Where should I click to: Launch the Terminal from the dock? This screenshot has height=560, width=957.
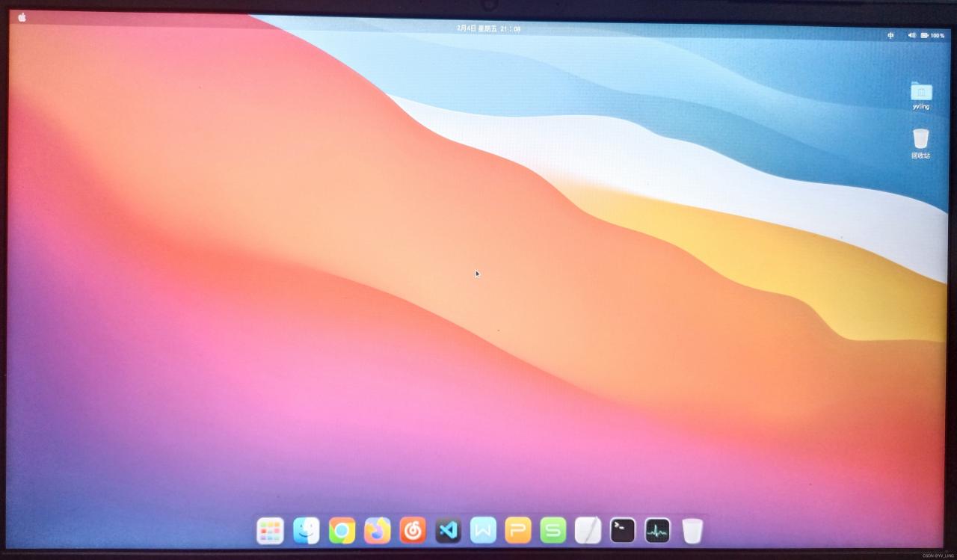coord(623,531)
